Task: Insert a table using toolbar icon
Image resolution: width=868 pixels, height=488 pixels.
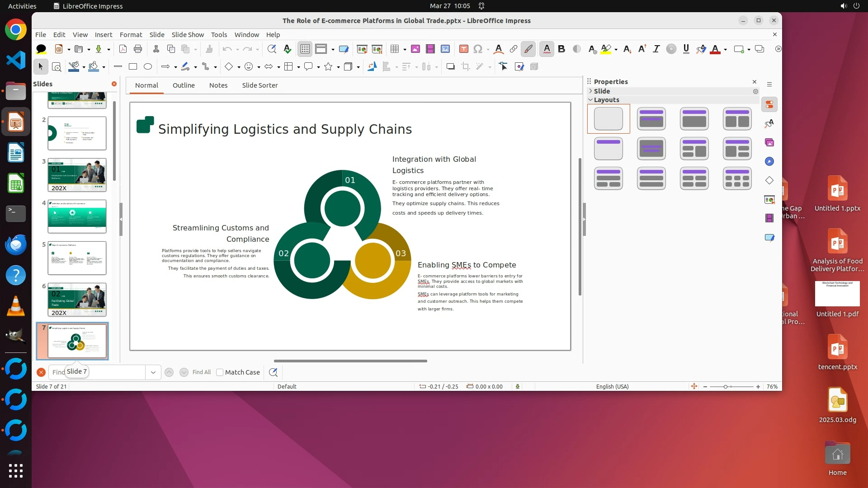Action: tap(395, 49)
